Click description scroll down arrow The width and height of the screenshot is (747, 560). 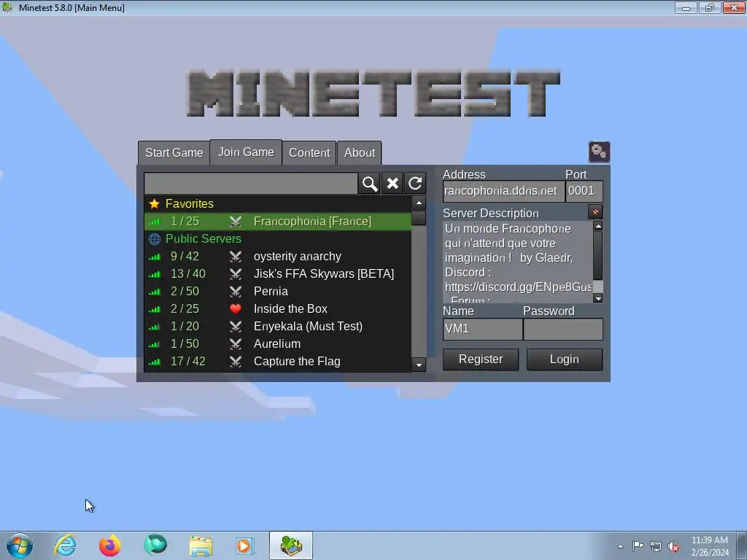point(598,298)
